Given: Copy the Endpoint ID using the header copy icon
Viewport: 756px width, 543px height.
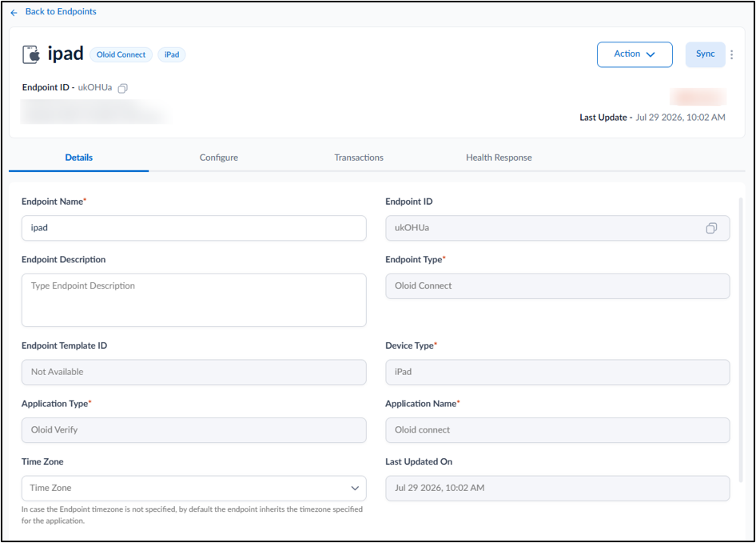Looking at the screenshot, I should point(123,88).
